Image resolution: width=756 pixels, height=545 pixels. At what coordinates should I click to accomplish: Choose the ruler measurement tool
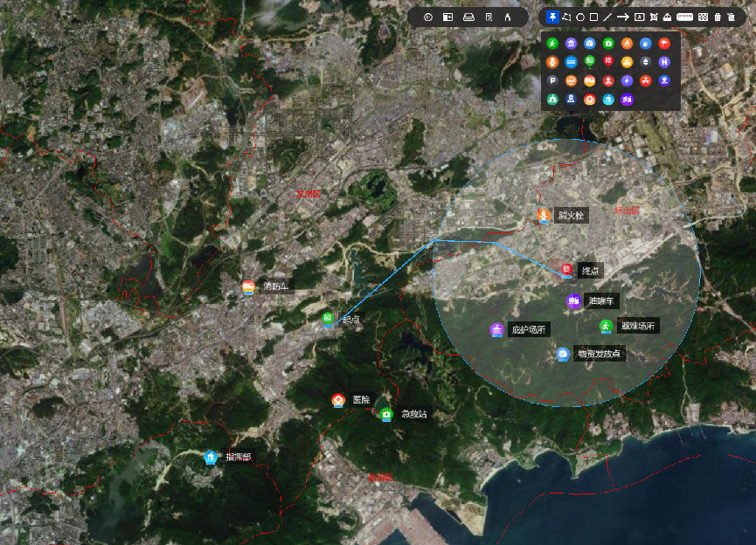click(684, 17)
